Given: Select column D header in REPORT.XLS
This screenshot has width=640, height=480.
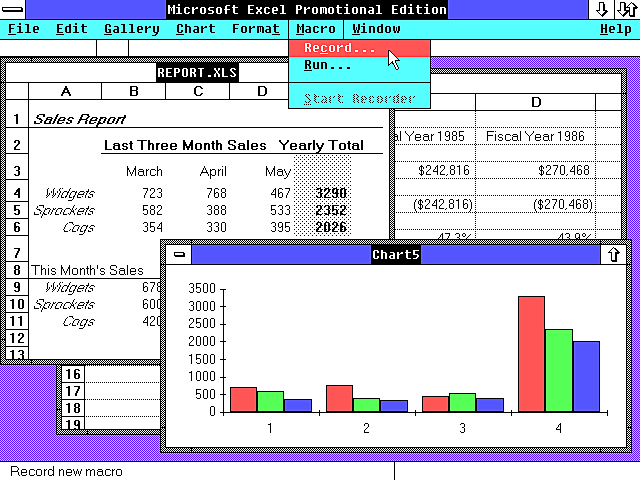Looking at the screenshot, I should point(262,91).
